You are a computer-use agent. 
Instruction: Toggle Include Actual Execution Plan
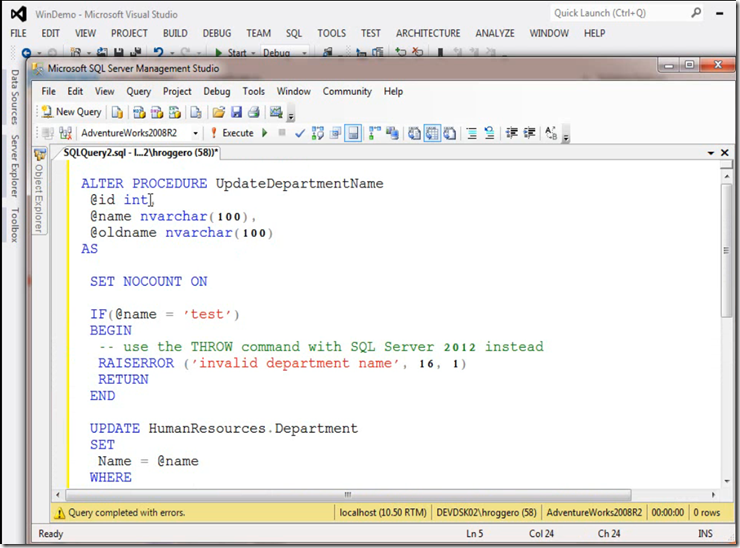tap(375, 134)
